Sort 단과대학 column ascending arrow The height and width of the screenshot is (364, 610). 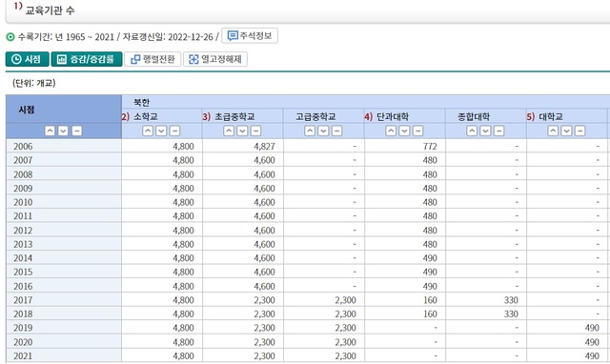tap(391, 131)
